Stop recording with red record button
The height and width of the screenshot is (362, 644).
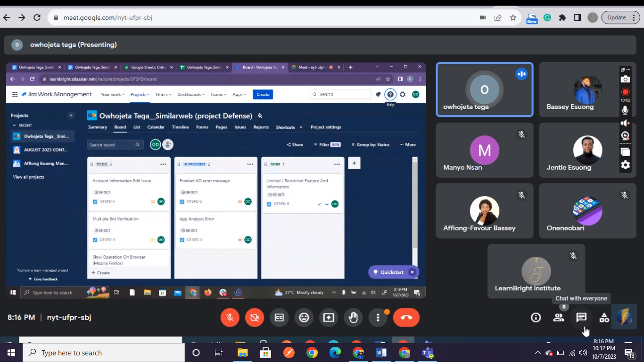click(625, 92)
